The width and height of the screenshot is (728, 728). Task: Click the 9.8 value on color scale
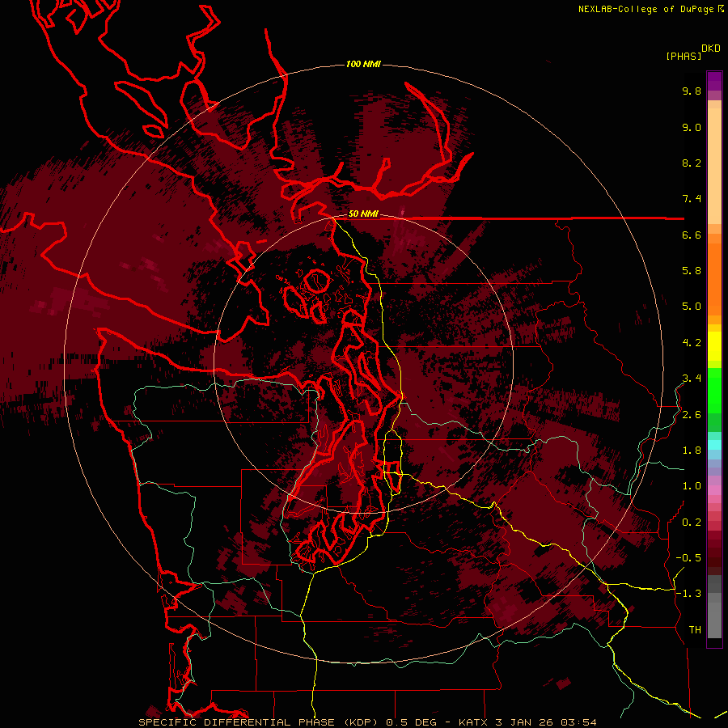pyautogui.click(x=692, y=91)
